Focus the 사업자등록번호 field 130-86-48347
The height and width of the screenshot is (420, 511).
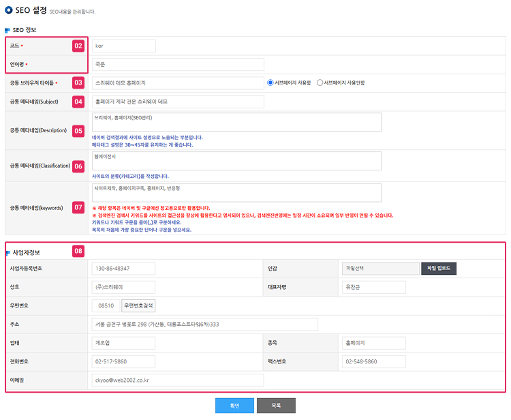coord(123,269)
